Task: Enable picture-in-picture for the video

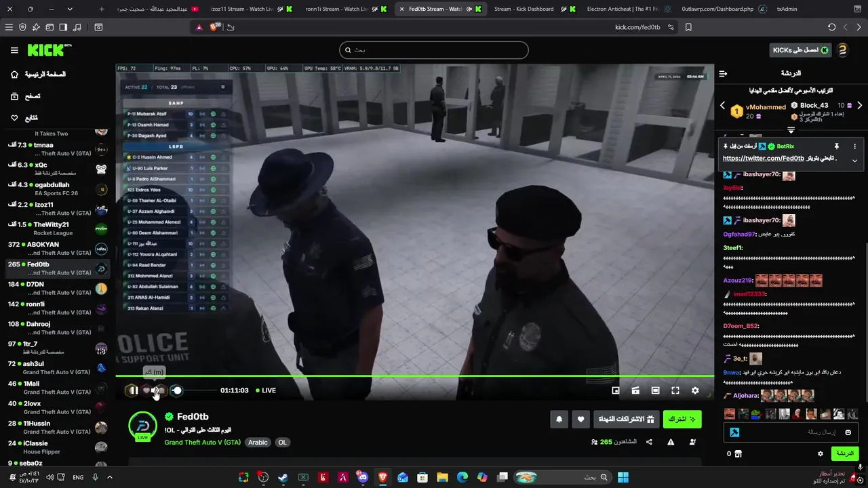Action: (616, 390)
